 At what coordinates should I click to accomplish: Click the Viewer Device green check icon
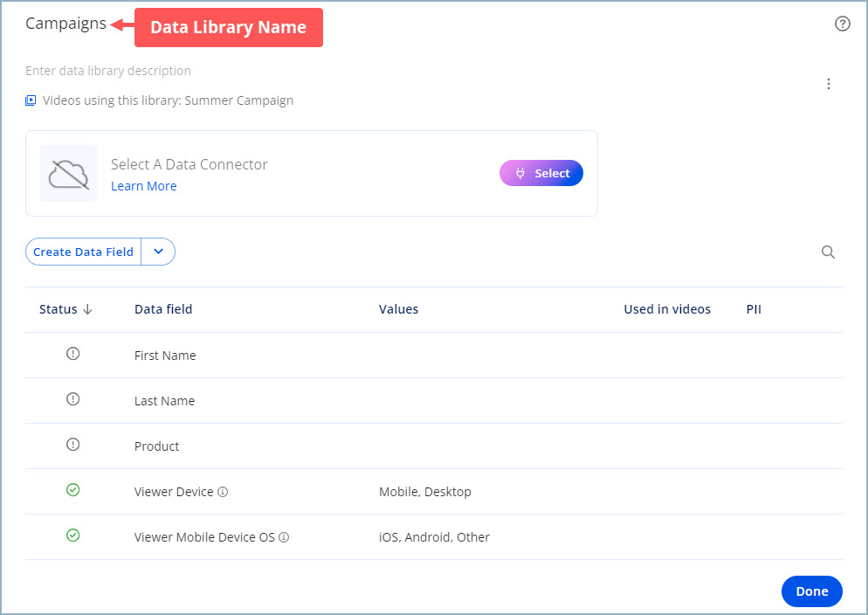[73, 489]
